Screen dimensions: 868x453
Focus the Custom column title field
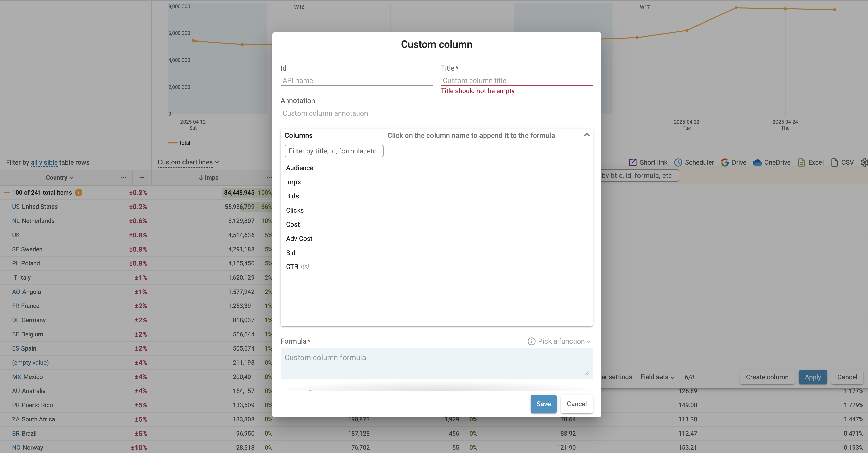(516, 80)
